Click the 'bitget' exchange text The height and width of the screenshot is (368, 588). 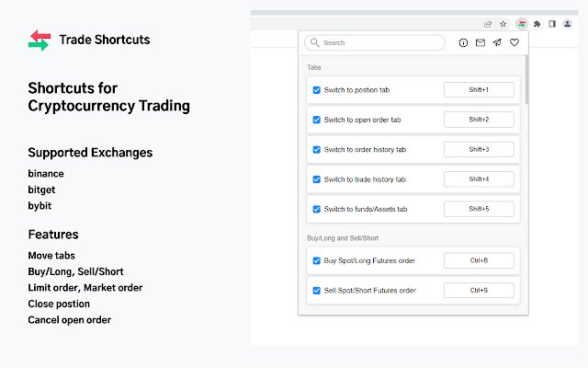click(41, 190)
